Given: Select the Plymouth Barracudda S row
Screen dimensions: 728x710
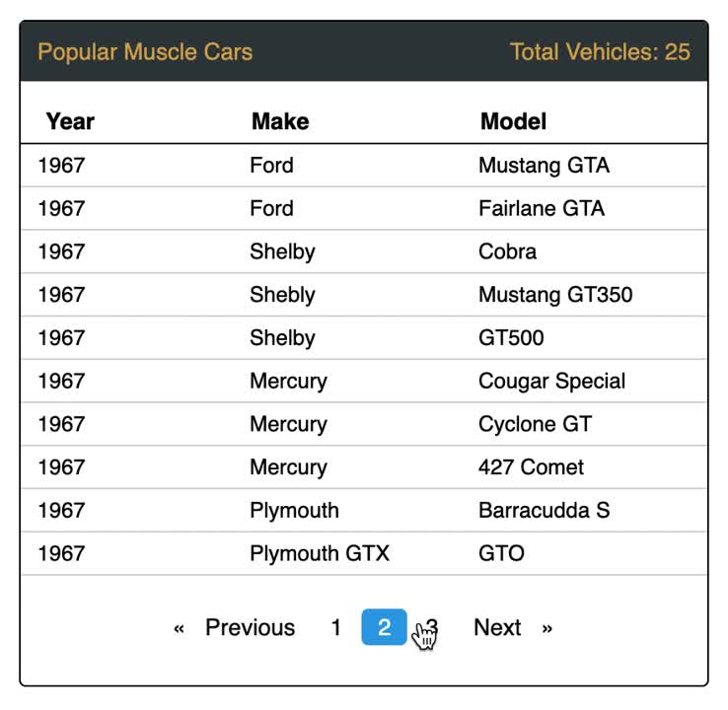Looking at the screenshot, I should (364, 511).
